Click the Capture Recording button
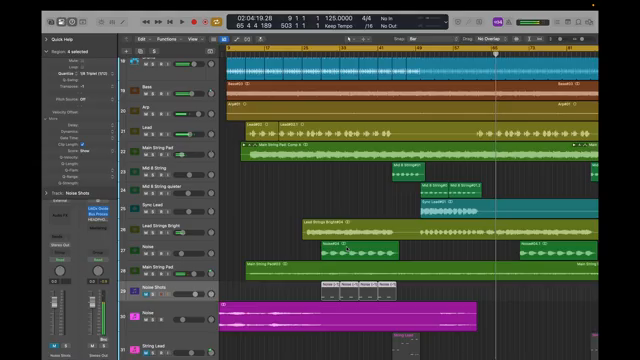 pos(205,22)
